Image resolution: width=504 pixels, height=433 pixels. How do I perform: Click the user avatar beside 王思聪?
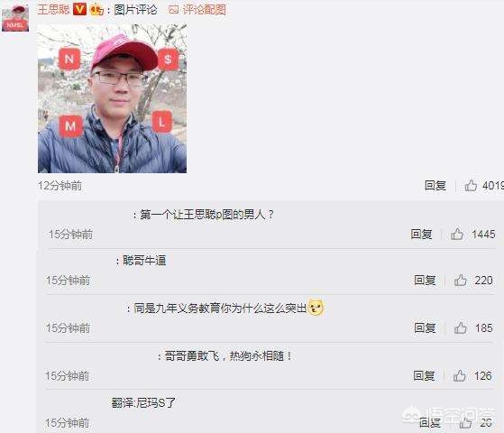click(15, 18)
